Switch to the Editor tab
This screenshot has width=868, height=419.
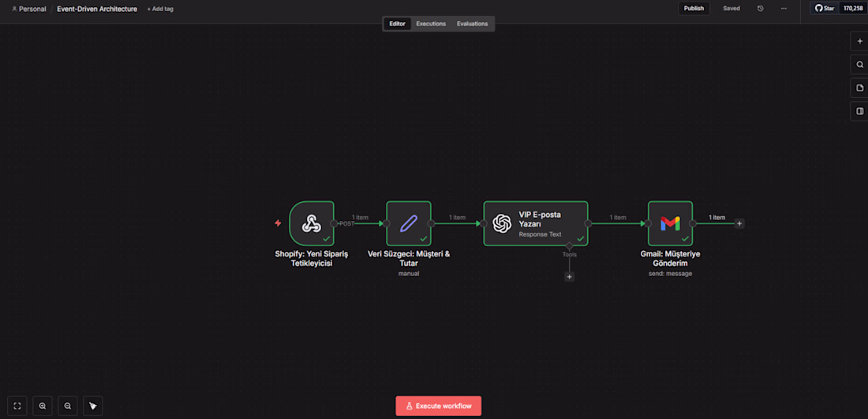click(398, 24)
